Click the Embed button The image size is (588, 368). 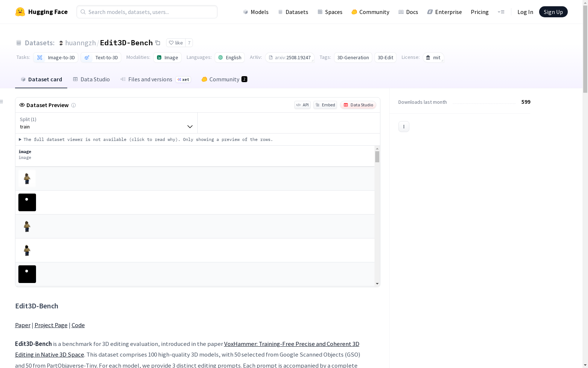pyautogui.click(x=325, y=105)
